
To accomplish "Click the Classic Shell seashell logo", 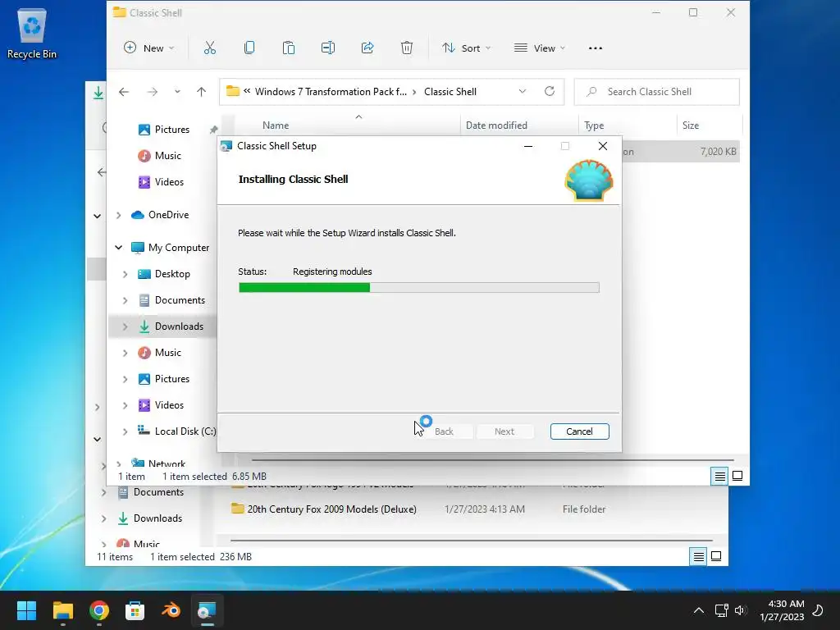I will [588, 180].
